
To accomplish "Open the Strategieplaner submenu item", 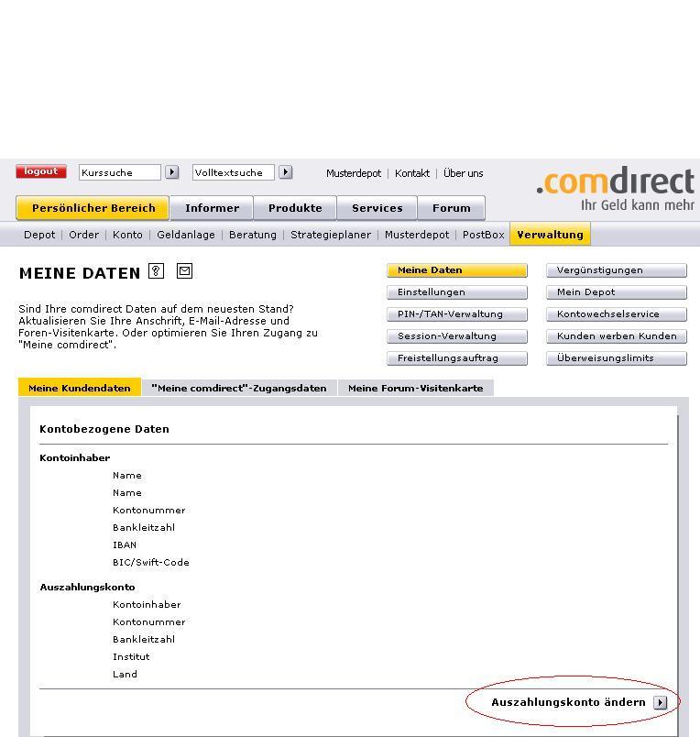I will pos(331,235).
